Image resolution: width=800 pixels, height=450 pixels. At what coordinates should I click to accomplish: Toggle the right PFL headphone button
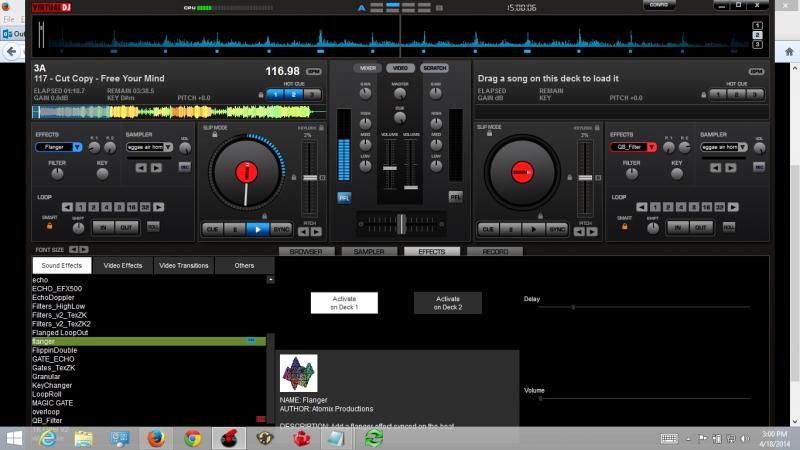(x=456, y=196)
